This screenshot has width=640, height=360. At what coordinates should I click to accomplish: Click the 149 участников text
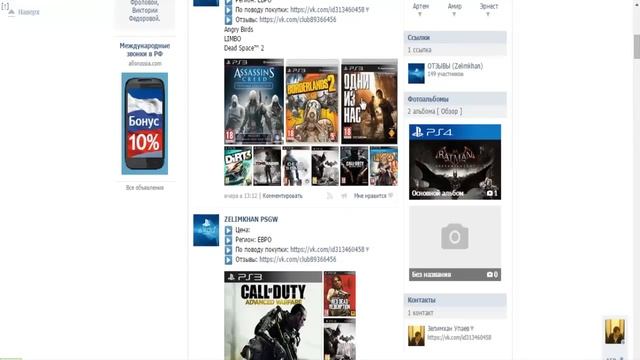coord(445,74)
